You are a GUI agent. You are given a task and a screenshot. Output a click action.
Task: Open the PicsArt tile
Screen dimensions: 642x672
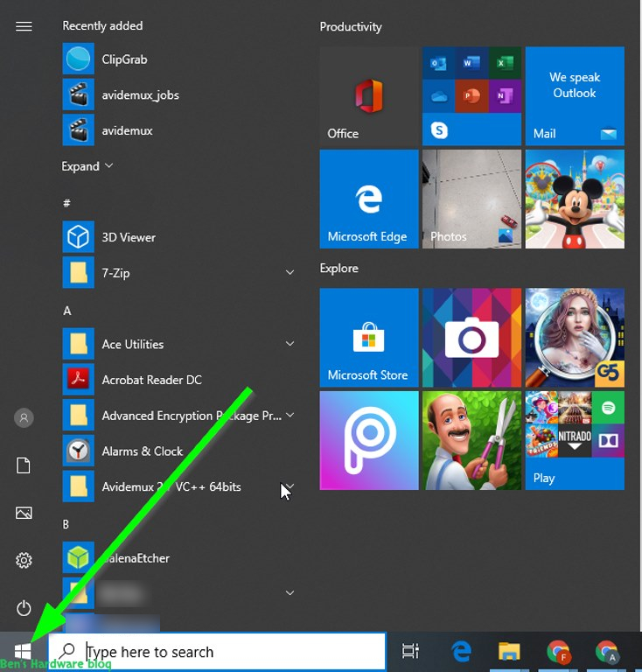[369, 441]
